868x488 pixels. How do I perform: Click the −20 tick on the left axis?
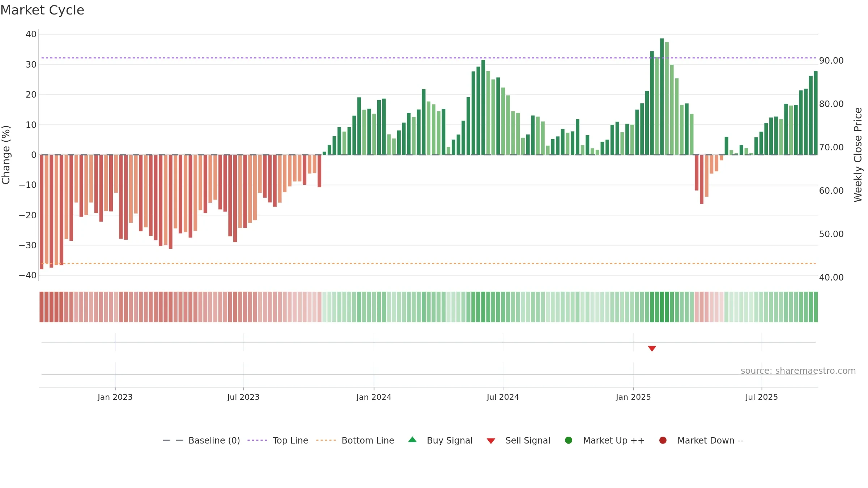[x=28, y=215]
